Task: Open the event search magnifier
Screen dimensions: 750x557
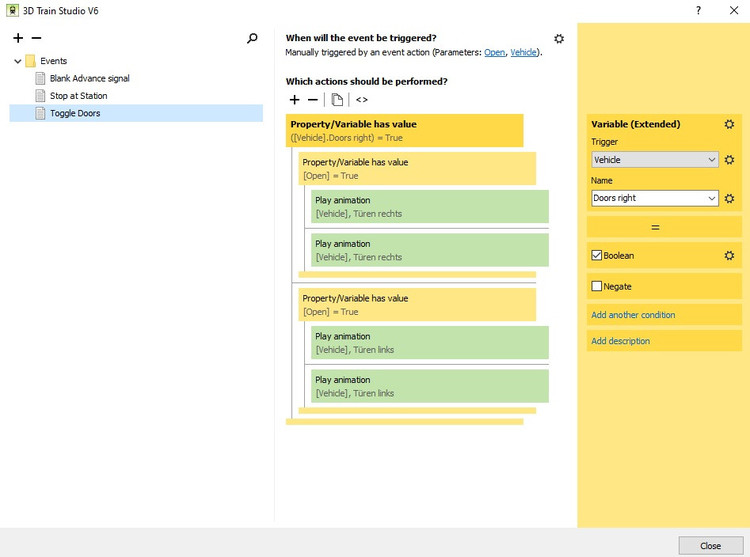Action: [x=252, y=38]
